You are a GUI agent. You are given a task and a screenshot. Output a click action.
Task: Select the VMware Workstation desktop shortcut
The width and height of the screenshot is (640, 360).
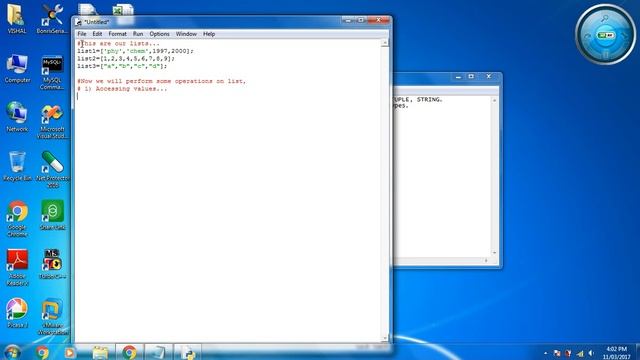[x=52, y=317]
